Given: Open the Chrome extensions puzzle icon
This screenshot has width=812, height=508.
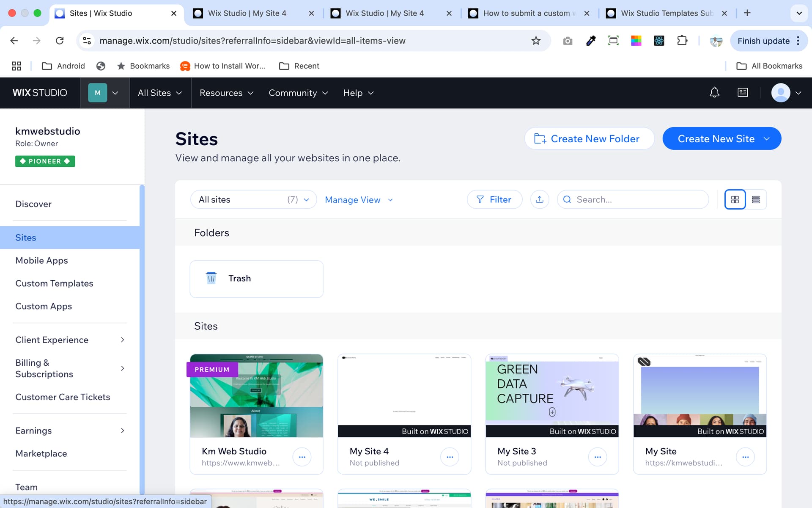Looking at the screenshot, I should click(x=682, y=41).
